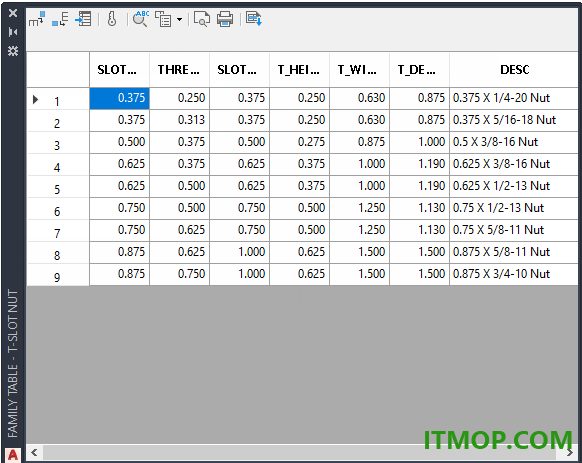Viewport: 582px width, 463px height.
Task: Click the 0.750 THRE cell in row 9
Action: coord(180,274)
